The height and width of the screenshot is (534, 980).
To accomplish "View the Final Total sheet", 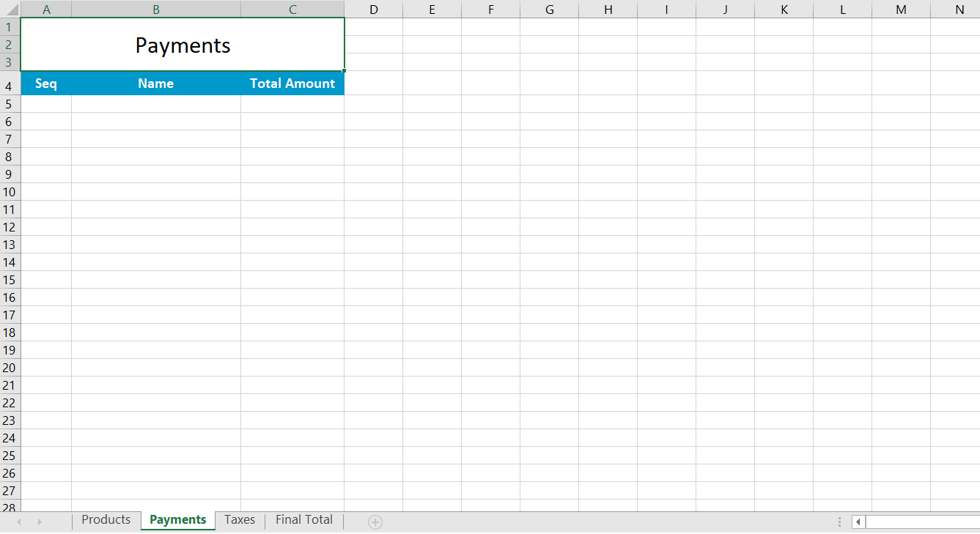I will click(303, 519).
